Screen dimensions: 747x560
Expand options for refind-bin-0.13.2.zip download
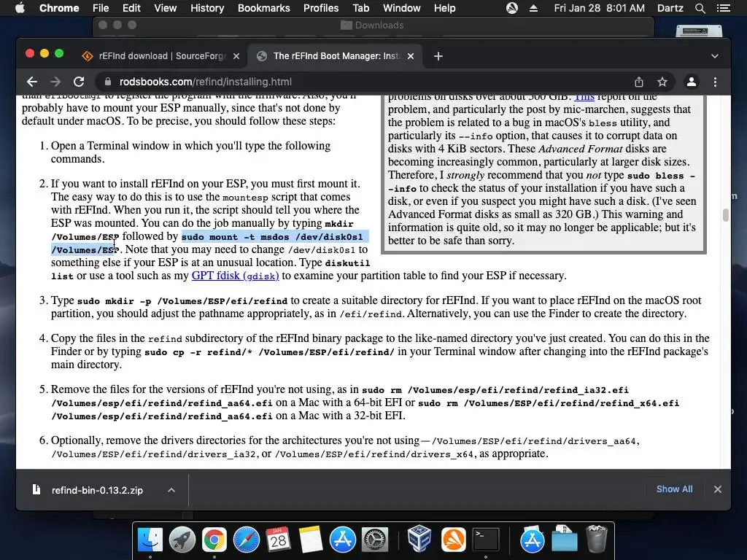(171, 490)
